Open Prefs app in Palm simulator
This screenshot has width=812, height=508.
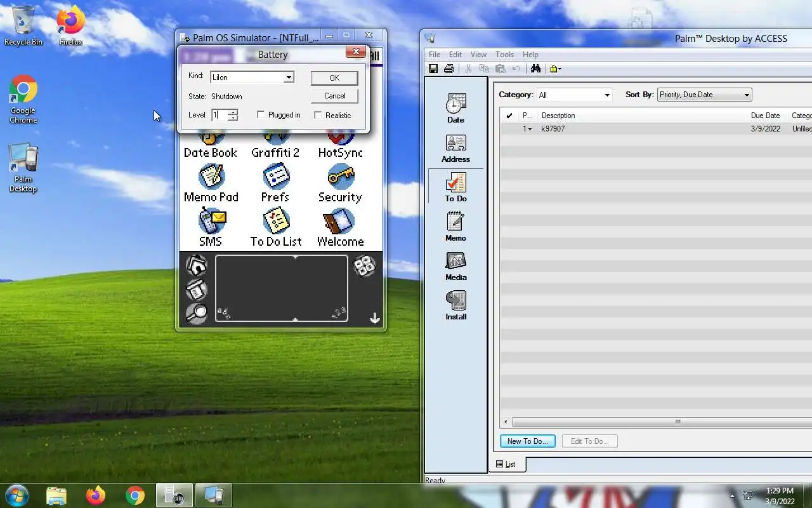coord(275,183)
